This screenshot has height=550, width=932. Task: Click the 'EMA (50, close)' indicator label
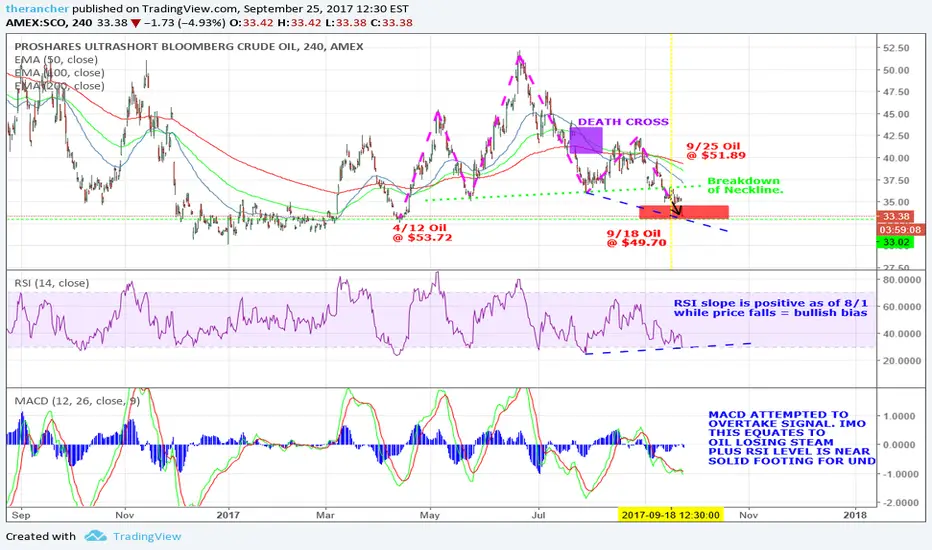coord(56,59)
